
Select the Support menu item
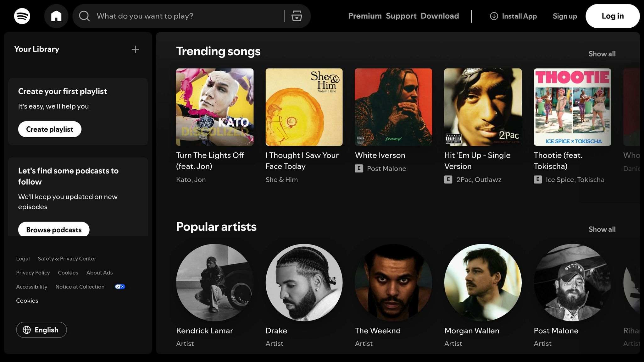(401, 16)
